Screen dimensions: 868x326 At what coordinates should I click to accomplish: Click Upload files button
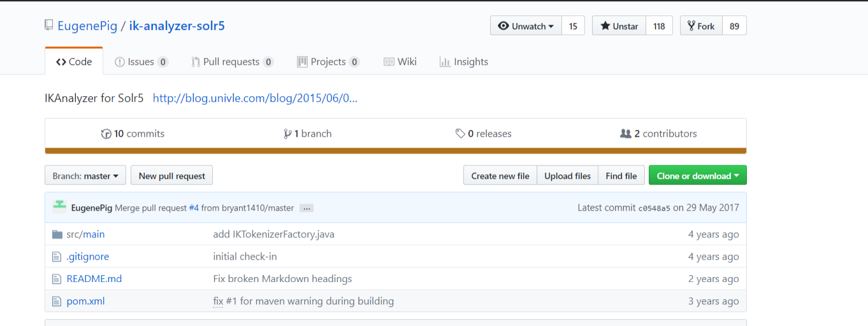point(568,176)
